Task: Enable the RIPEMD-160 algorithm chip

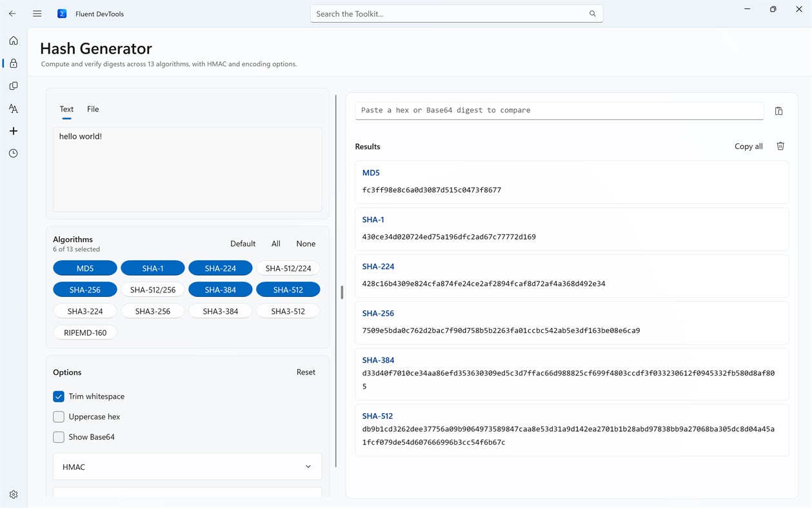Action: point(85,332)
